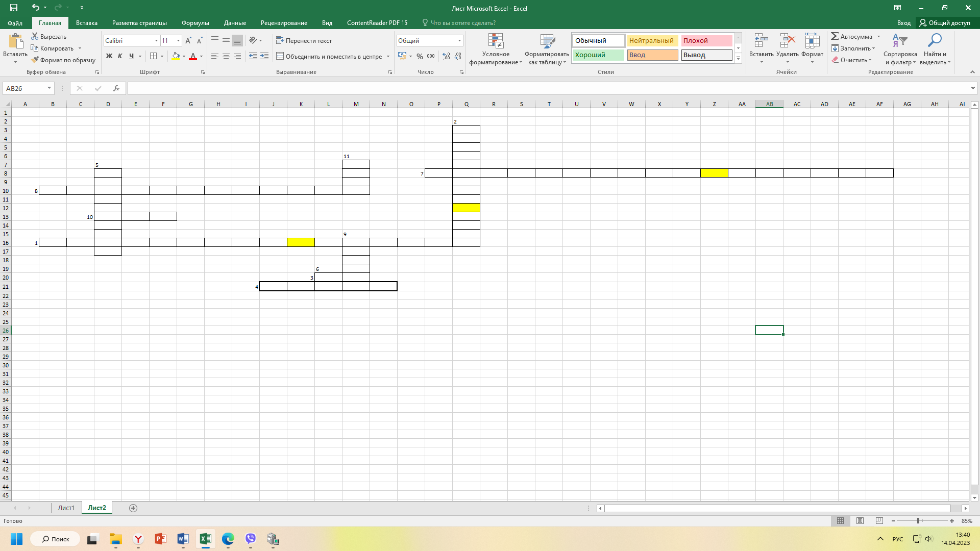Open Format as Table (Форматировать как таблицу)

point(547,49)
